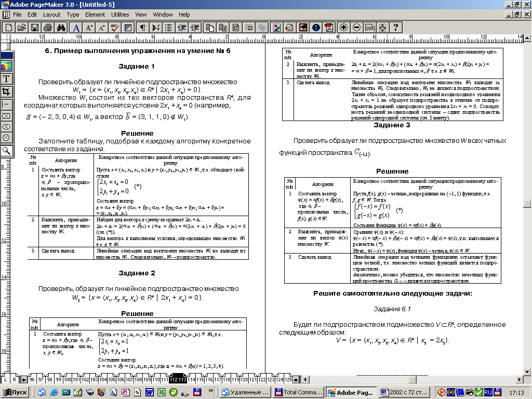The width and height of the screenshot is (532, 399).
Task: Click the Пуск Start button
Action: pos(15,392)
